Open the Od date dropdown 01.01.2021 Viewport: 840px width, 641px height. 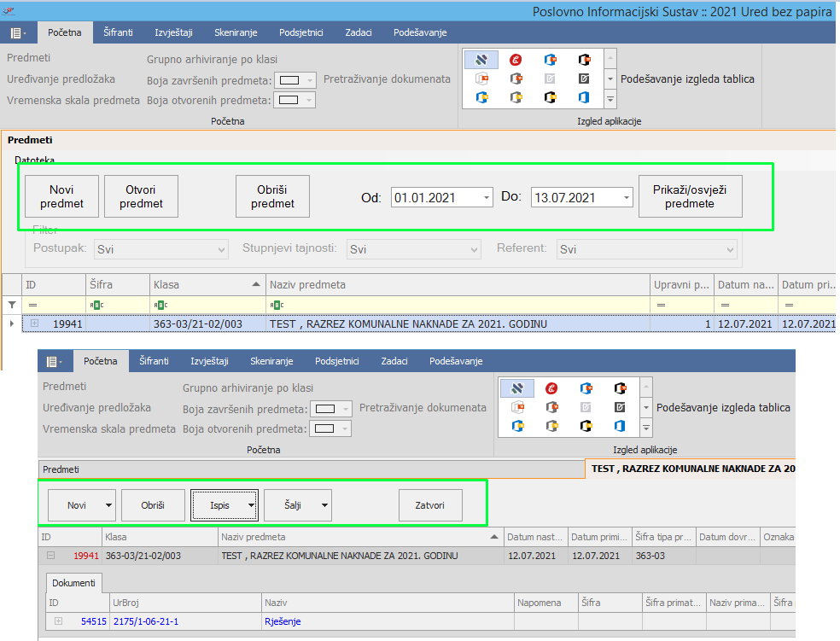pos(487,198)
